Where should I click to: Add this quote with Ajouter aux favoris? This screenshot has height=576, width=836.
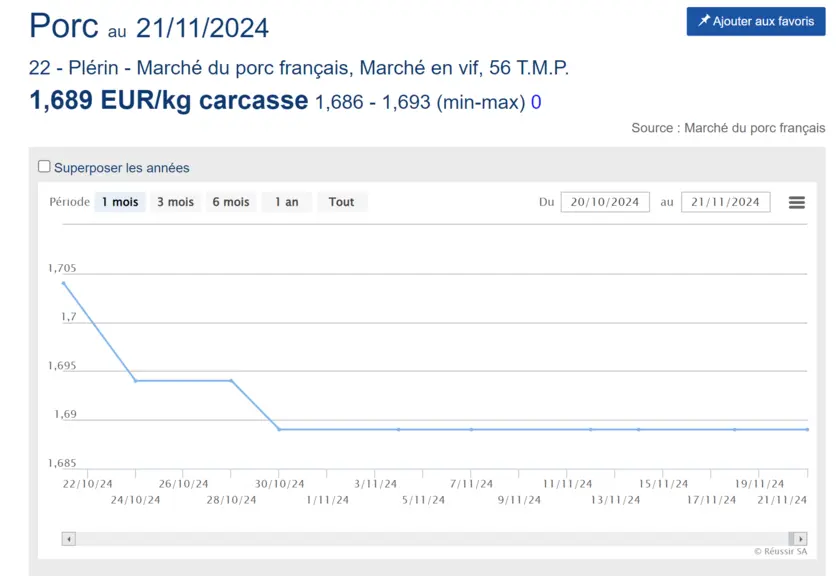[x=756, y=21]
